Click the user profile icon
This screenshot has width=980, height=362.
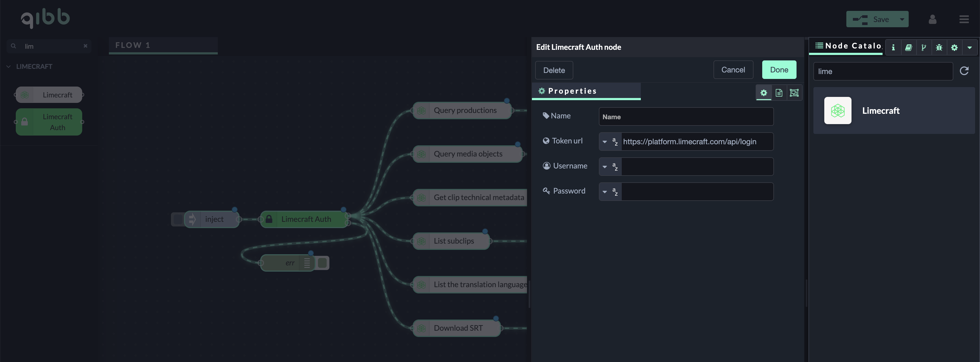(932, 19)
